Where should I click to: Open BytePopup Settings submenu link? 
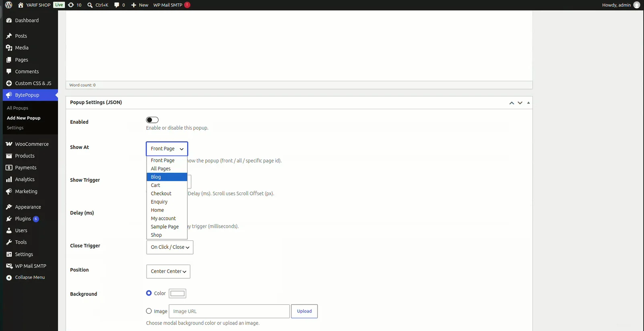tap(15, 128)
